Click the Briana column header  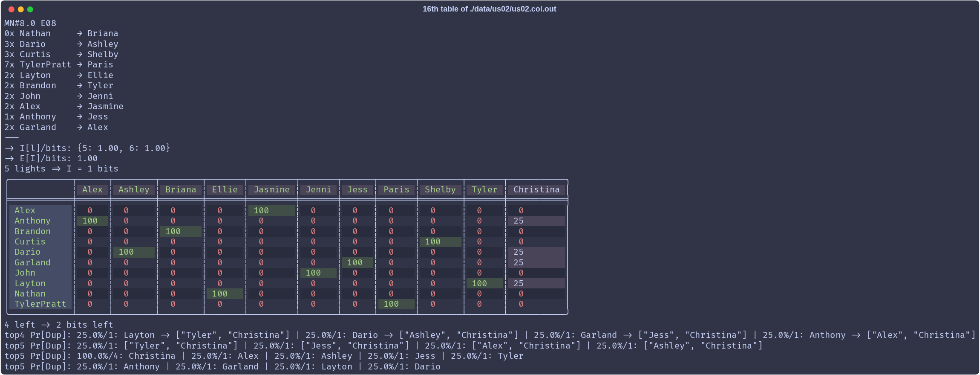point(181,189)
